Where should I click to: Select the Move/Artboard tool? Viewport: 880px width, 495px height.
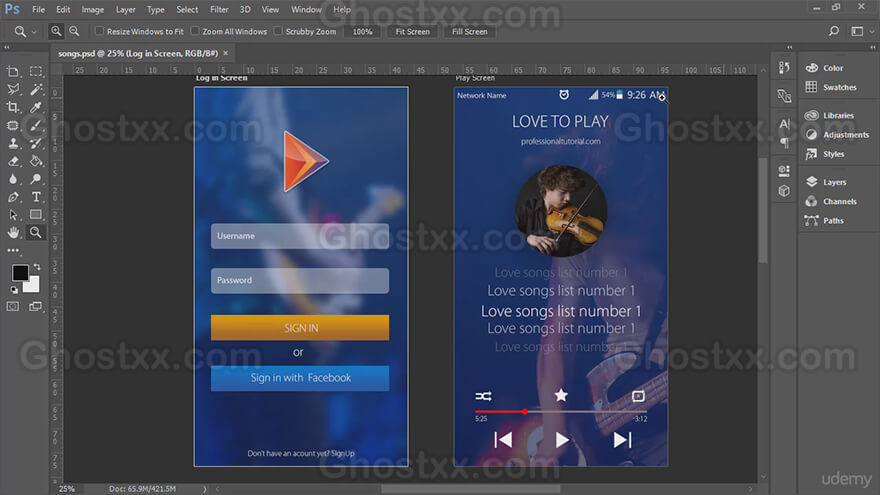click(x=13, y=72)
